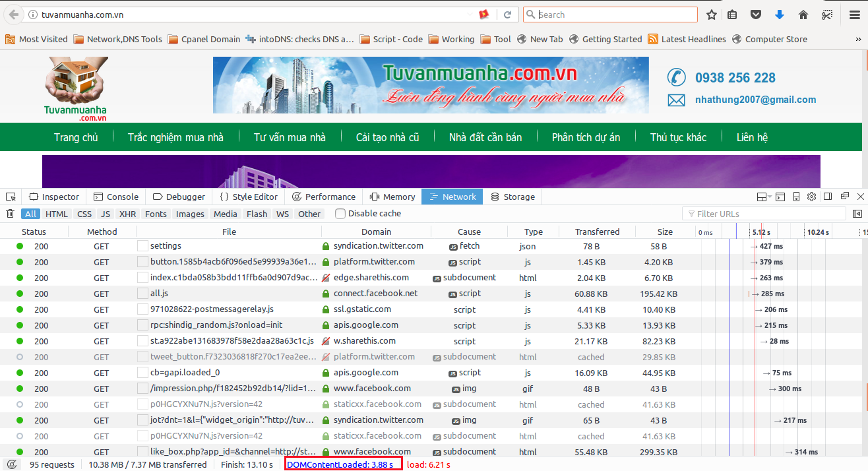Enable responsive design mode icon
This screenshot has height=471, width=868.
pyautogui.click(x=796, y=197)
